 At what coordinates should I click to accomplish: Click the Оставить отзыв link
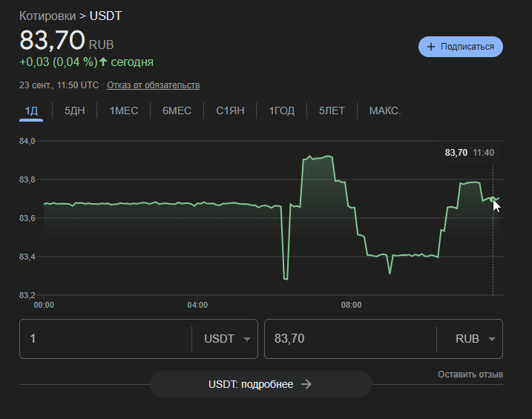[470, 375]
